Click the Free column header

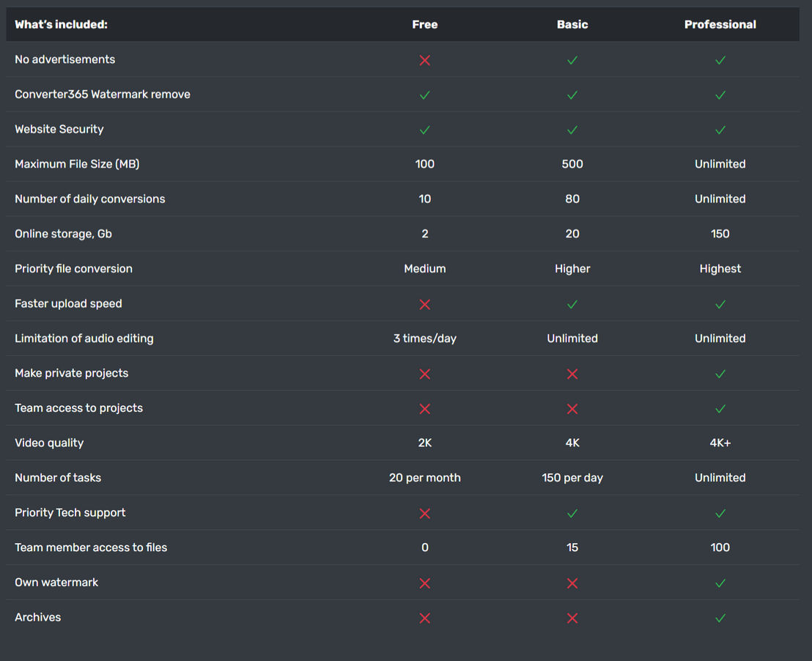424,24
